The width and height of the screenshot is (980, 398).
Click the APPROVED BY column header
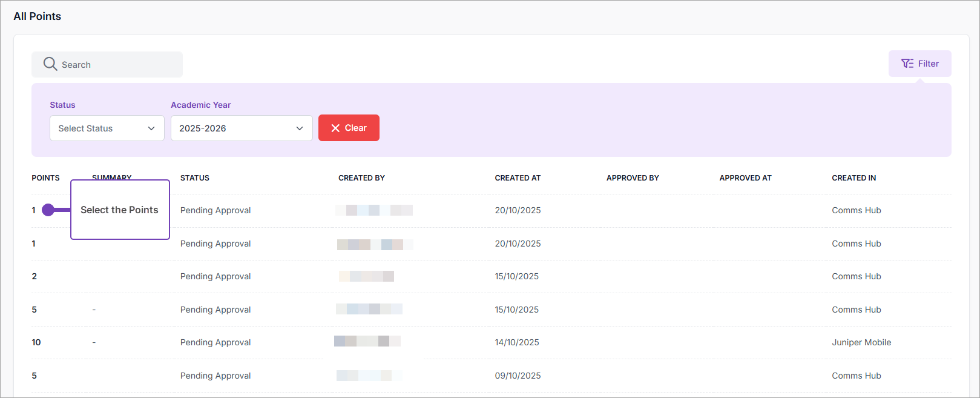tap(633, 178)
